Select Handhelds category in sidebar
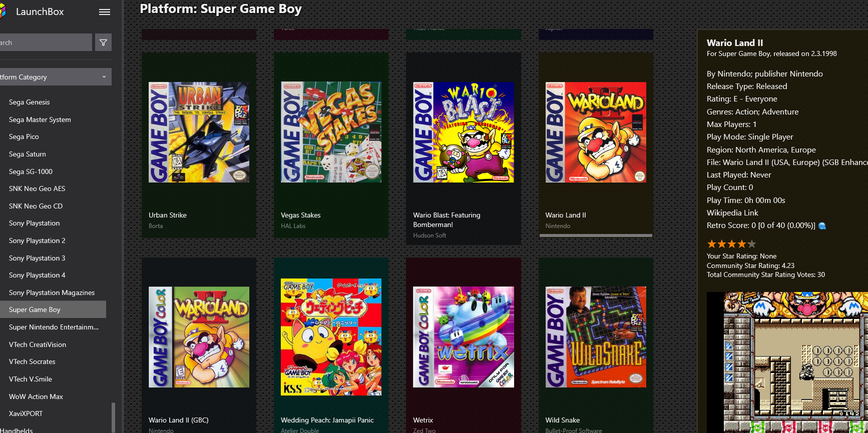 pyautogui.click(x=17, y=430)
